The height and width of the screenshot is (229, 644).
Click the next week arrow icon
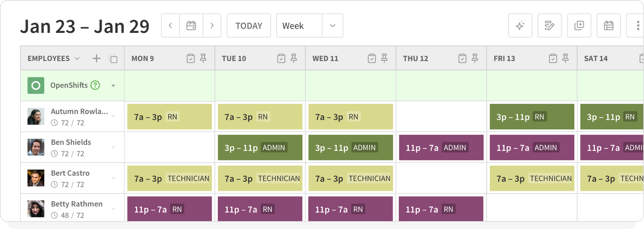coord(212,25)
